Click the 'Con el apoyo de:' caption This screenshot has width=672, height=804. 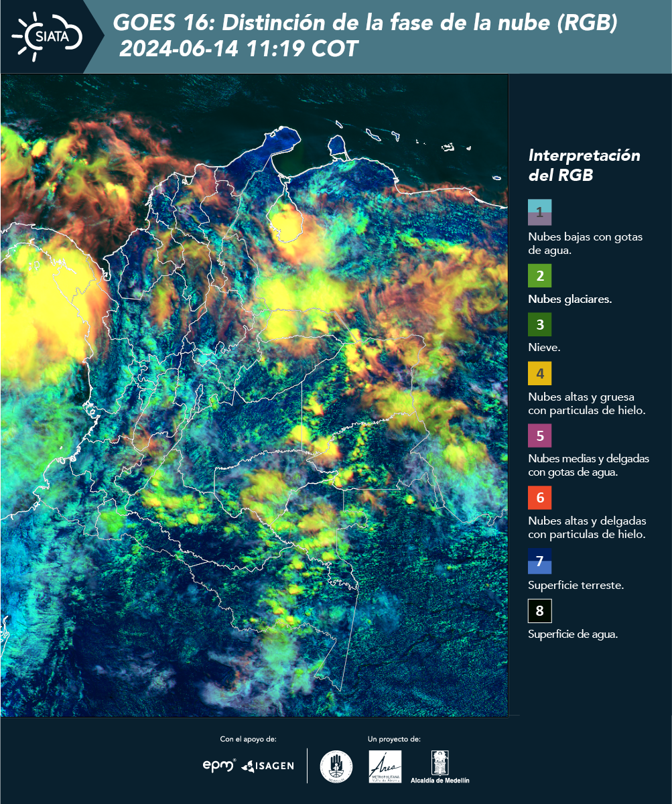pyautogui.click(x=248, y=739)
